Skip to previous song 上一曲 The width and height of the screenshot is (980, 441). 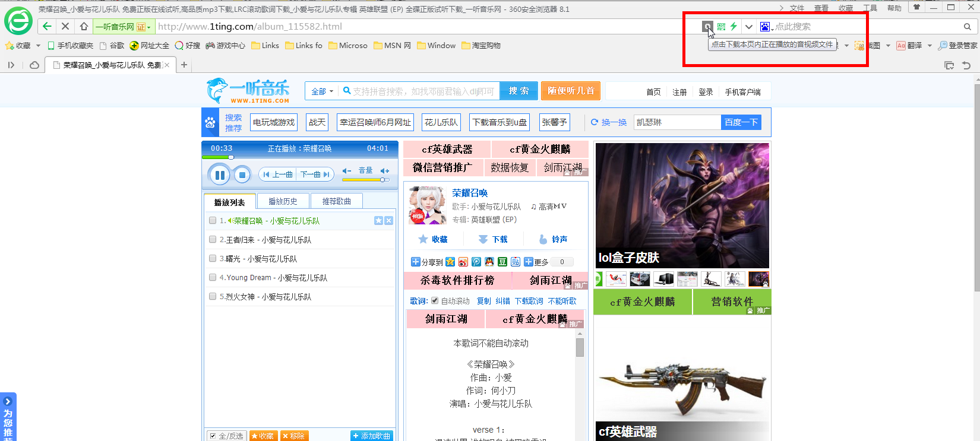click(279, 175)
